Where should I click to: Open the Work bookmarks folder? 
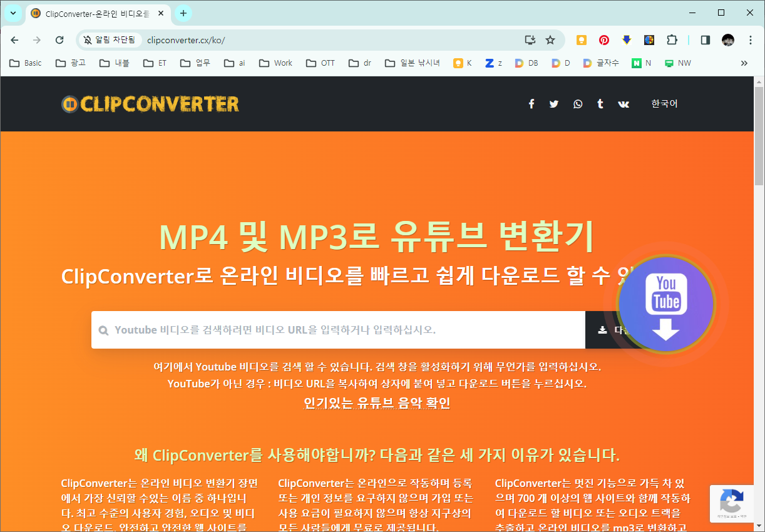(x=275, y=63)
